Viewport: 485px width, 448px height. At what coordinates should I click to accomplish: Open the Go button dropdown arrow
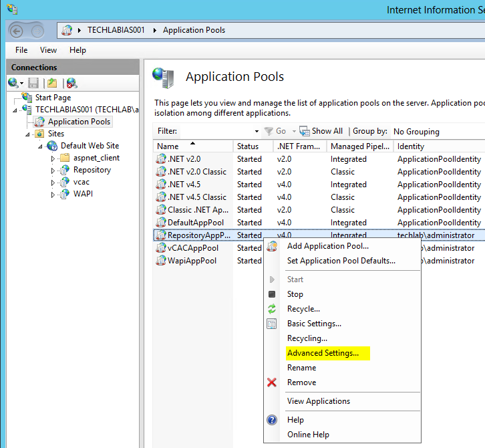(x=294, y=131)
